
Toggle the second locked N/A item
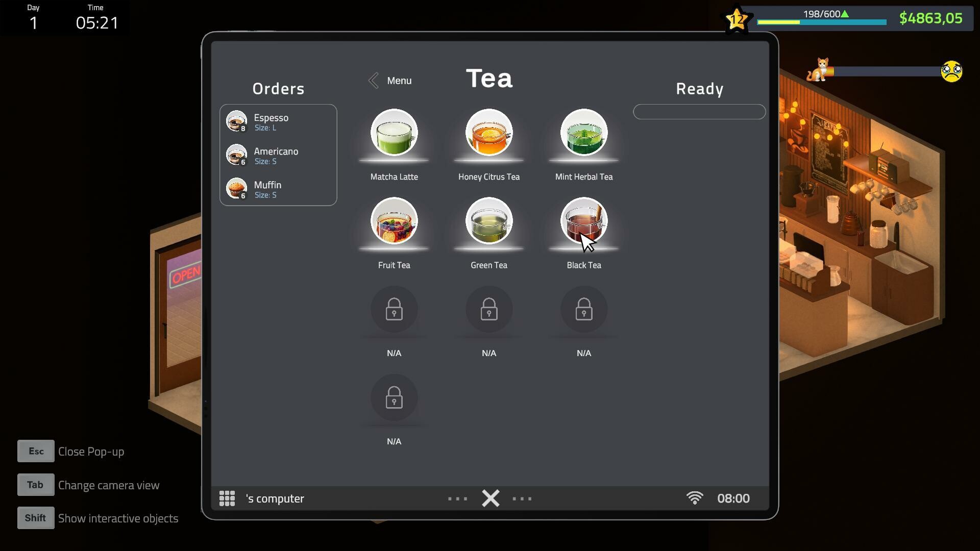[488, 310]
